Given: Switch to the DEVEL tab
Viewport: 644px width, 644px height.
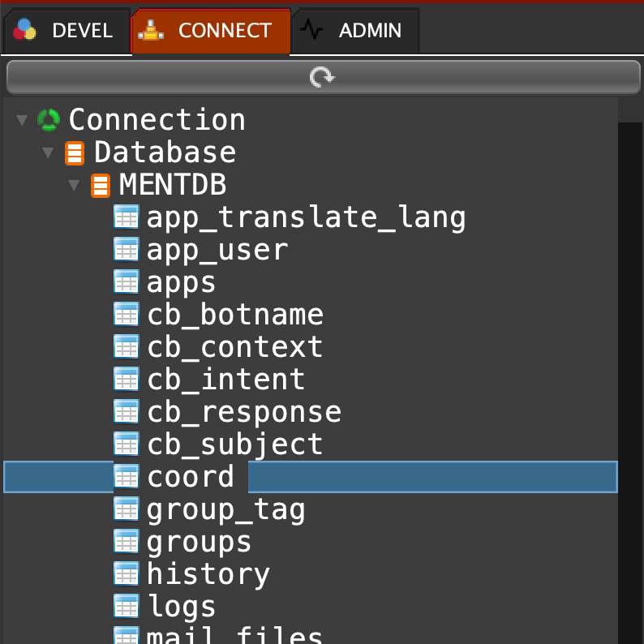Looking at the screenshot, I should 65,31.
